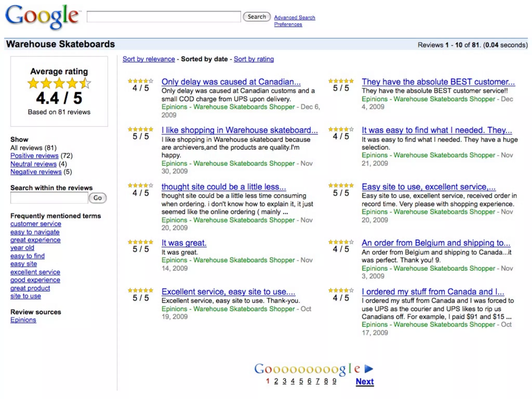Sort reviews by rating
This screenshot has height=399, width=532.
[x=254, y=59]
